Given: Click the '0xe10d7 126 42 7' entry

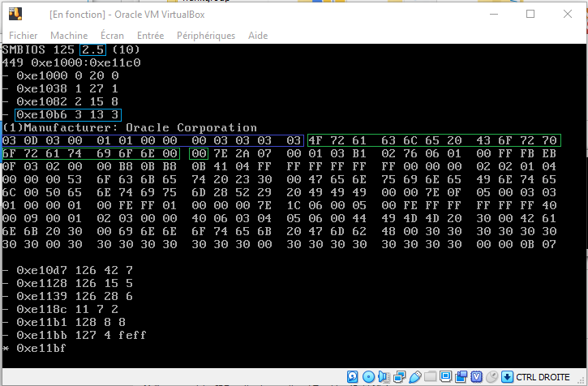Looking at the screenshot, I should click(x=75, y=270).
